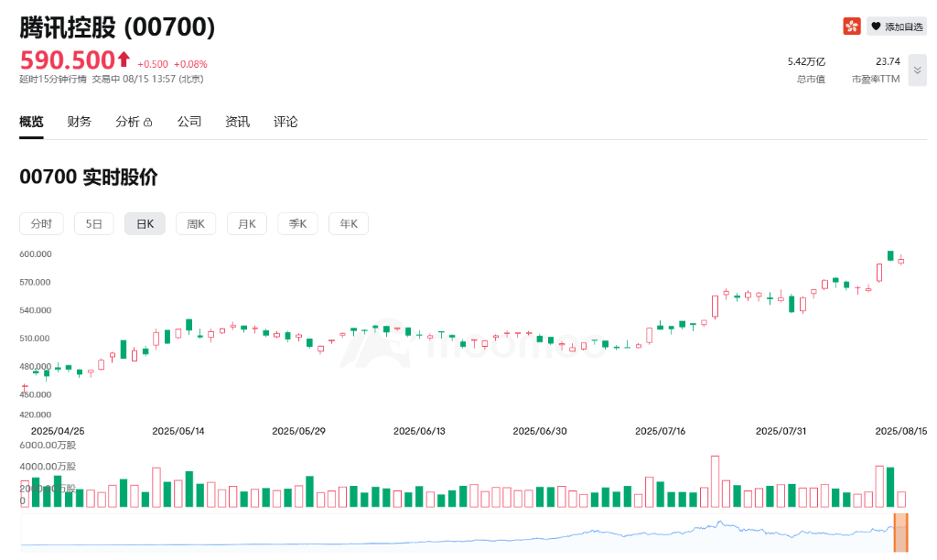Select the 5日 chart period
The width and height of the screenshot is (937, 560).
click(x=94, y=223)
